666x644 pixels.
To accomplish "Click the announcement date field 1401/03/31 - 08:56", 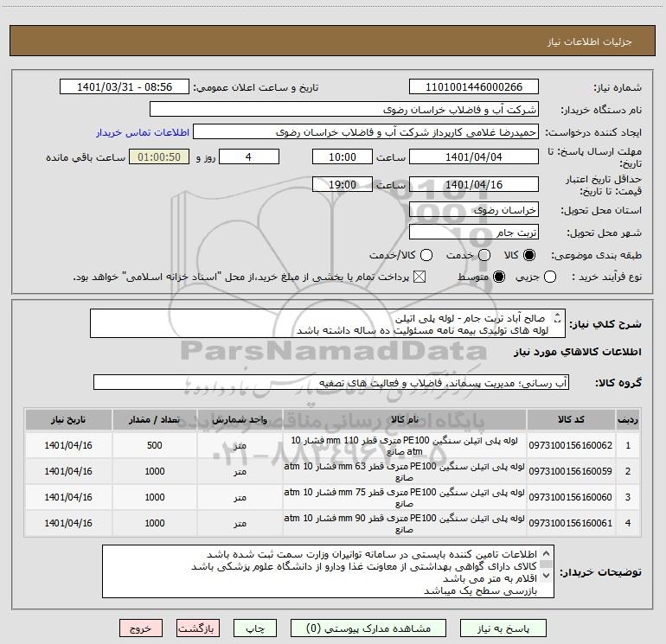I will [125, 87].
